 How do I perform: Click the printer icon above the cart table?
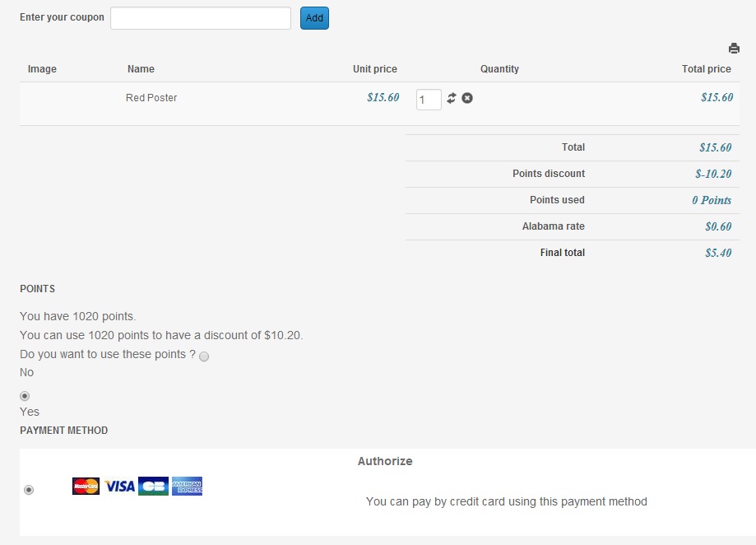coord(734,49)
